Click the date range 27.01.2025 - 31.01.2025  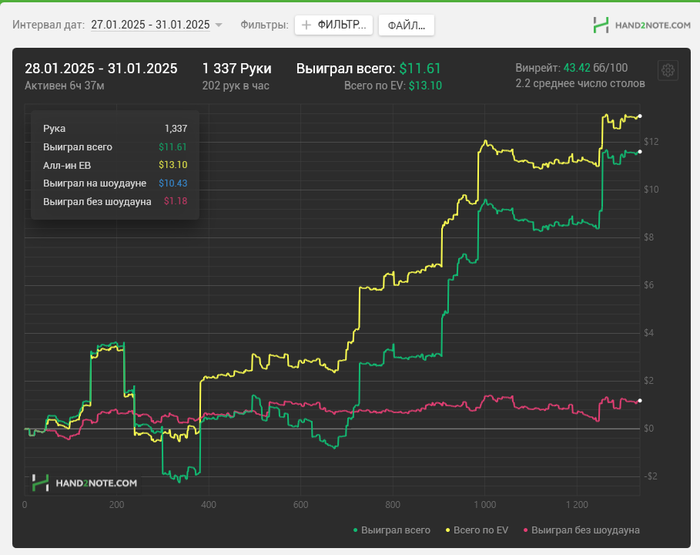(x=150, y=25)
